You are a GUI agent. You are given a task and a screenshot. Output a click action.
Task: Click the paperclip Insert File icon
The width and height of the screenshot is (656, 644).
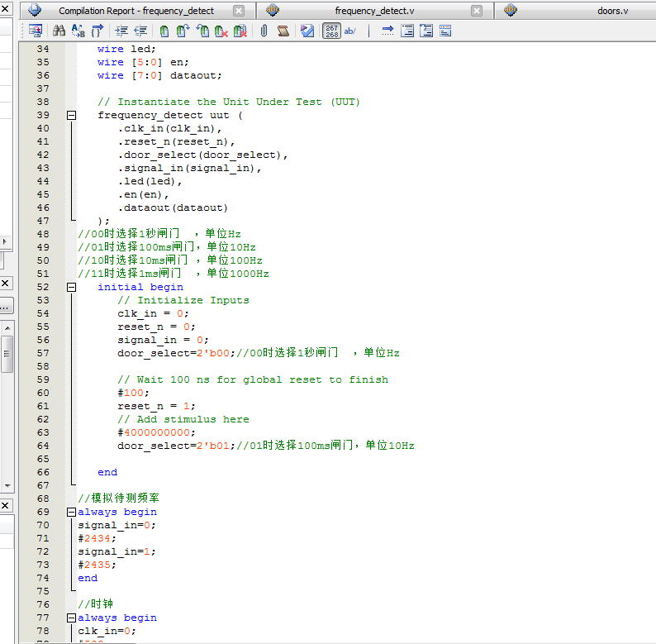click(264, 31)
